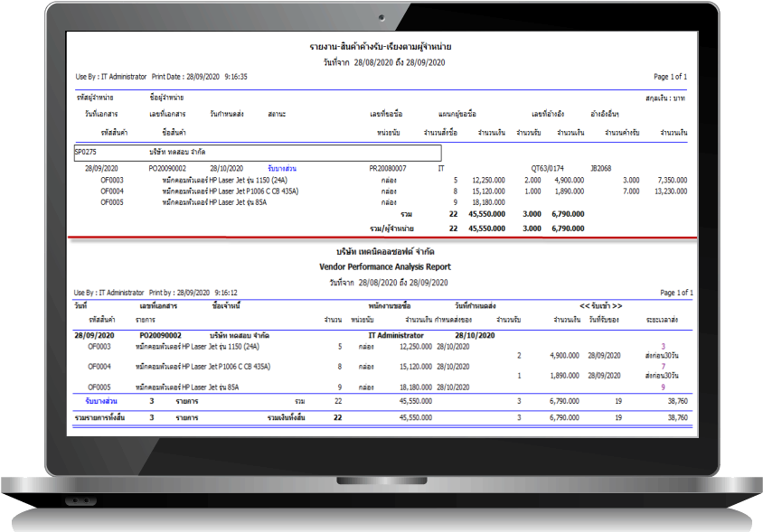
Task: Click the purple number 7 above ส่งก่อน30วัน
Action: pos(663,366)
